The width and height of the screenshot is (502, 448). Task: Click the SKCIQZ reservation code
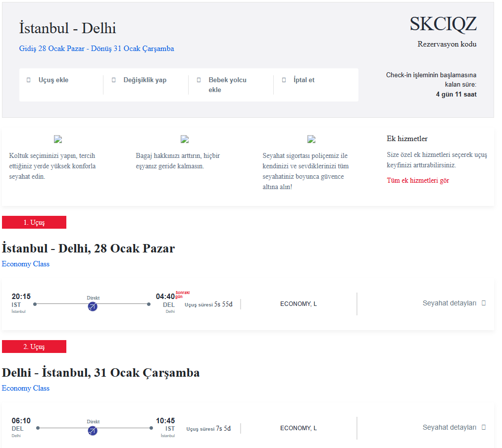(x=443, y=24)
